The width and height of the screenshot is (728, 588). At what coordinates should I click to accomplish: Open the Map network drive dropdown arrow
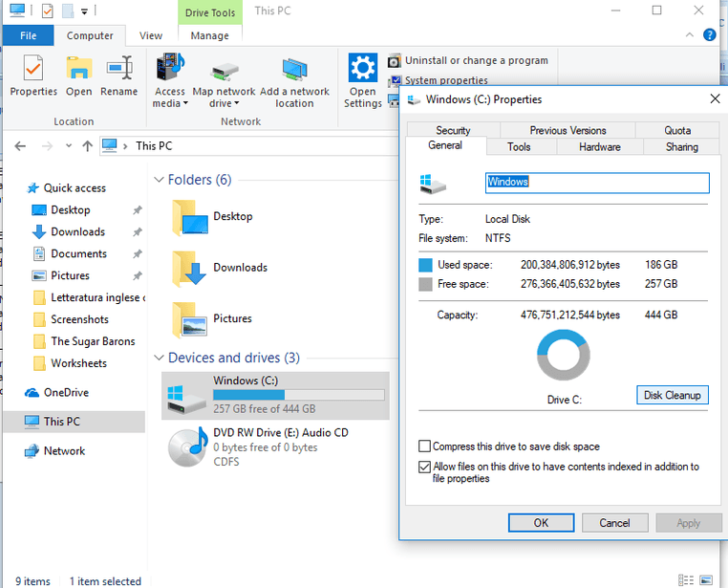[x=236, y=103]
